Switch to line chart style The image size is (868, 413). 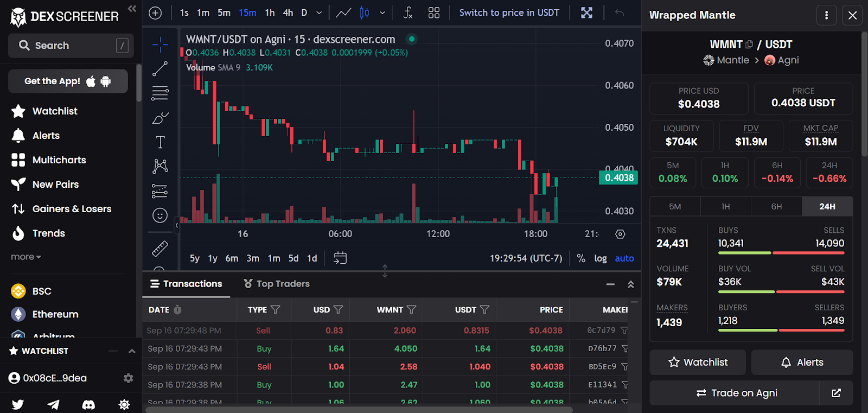pos(343,13)
